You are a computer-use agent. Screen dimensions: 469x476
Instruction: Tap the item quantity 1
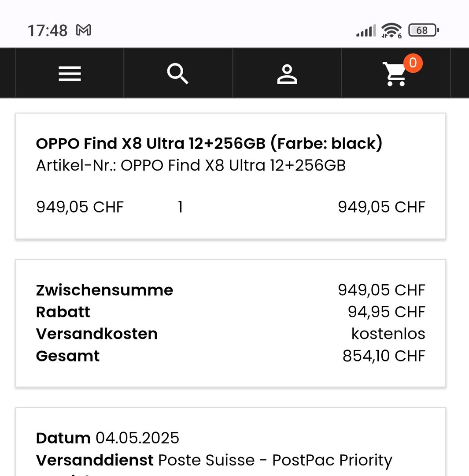click(x=180, y=207)
